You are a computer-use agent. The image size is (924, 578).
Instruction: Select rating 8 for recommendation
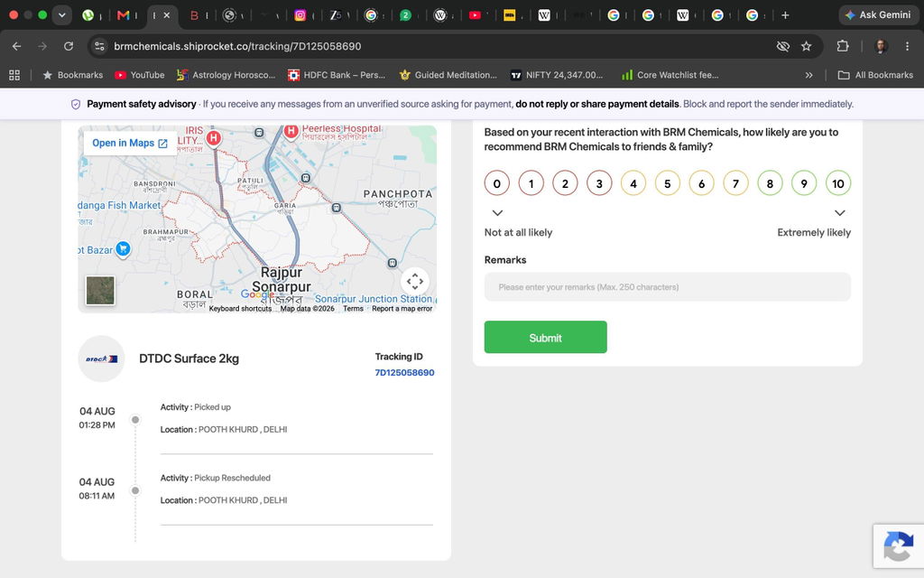pyautogui.click(x=770, y=183)
